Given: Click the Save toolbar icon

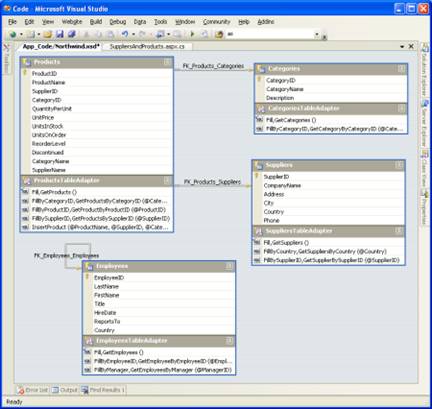Looking at the screenshot, I should (60, 34).
